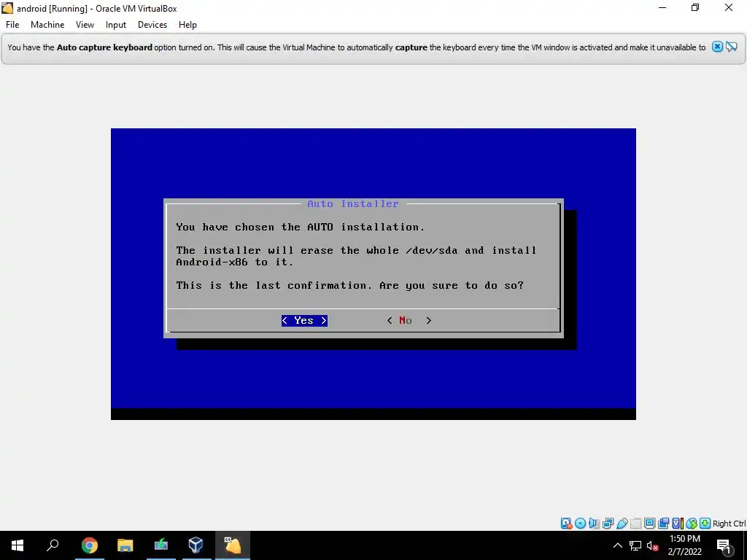Click the VirtualBox window title icon
The image size is (747, 560).
pos(7,8)
